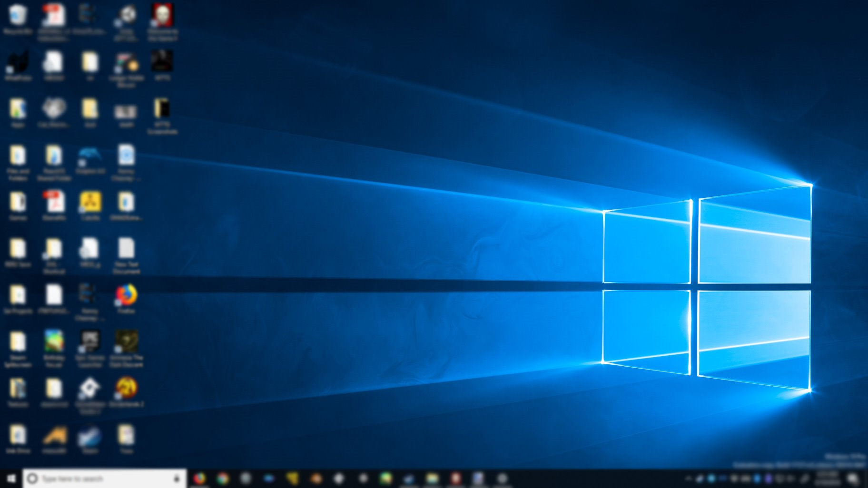Select the Files and Folders desktop folder
868x488 pixels.
coord(18,163)
